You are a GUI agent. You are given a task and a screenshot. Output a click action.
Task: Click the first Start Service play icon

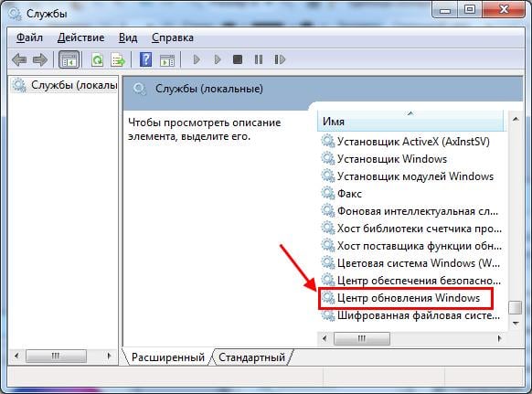(x=197, y=59)
